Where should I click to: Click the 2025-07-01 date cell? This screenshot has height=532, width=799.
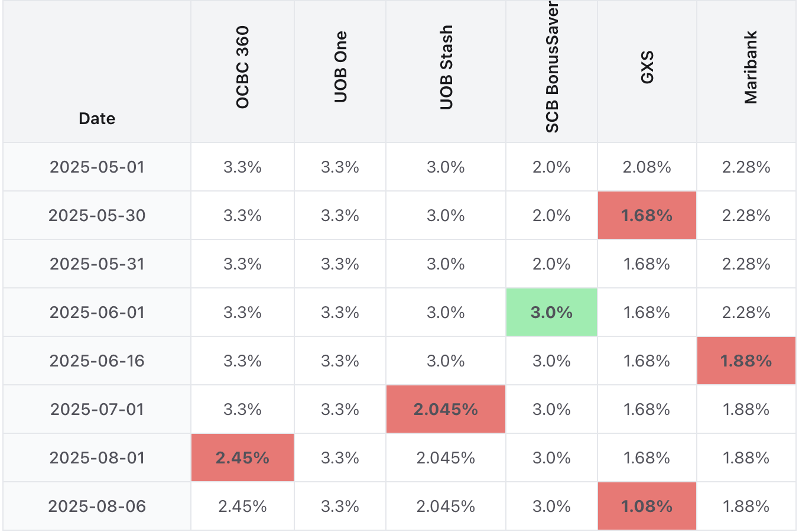click(x=97, y=410)
